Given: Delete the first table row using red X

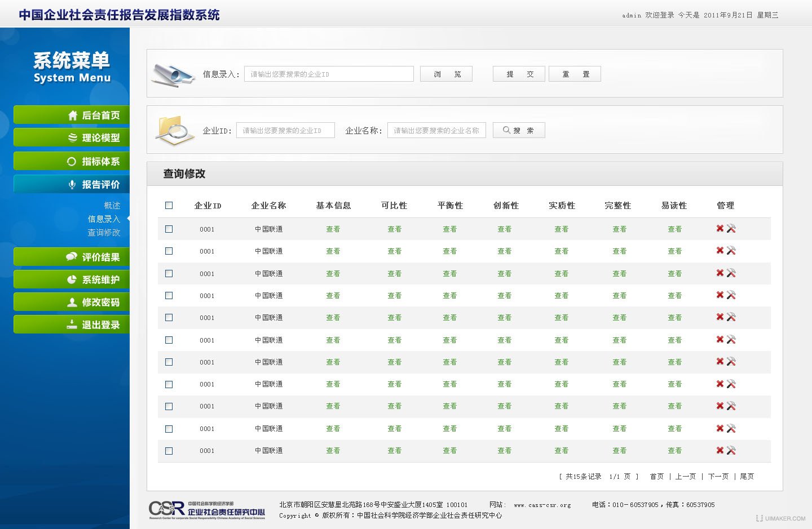Looking at the screenshot, I should (720, 228).
